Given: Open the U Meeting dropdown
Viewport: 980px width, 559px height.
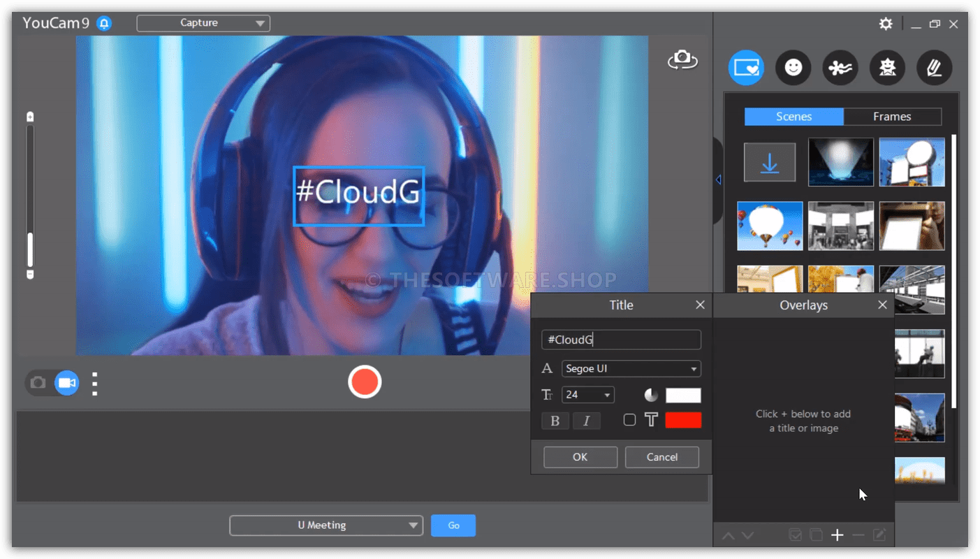Looking at the screenshot, I should [x=326, y=525].
